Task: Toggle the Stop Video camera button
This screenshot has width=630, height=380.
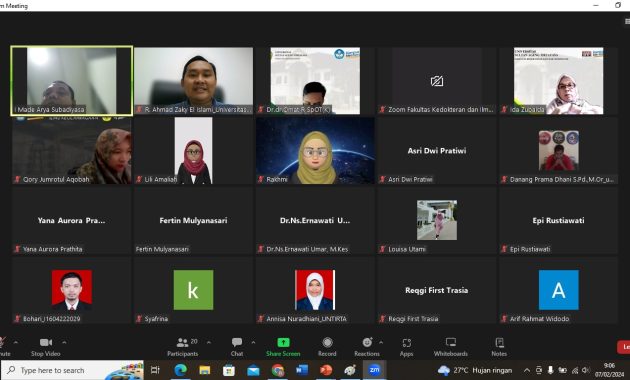Action: (x=46, y=347)
